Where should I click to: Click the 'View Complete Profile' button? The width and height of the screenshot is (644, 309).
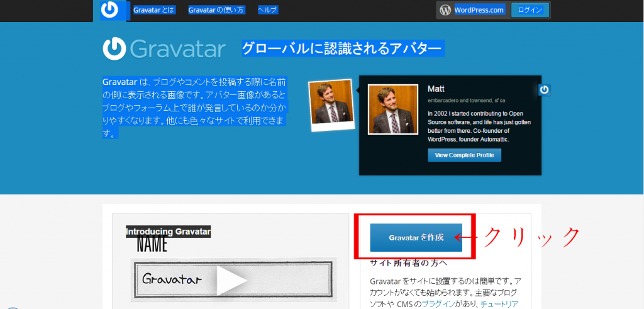tap(464, 155)
